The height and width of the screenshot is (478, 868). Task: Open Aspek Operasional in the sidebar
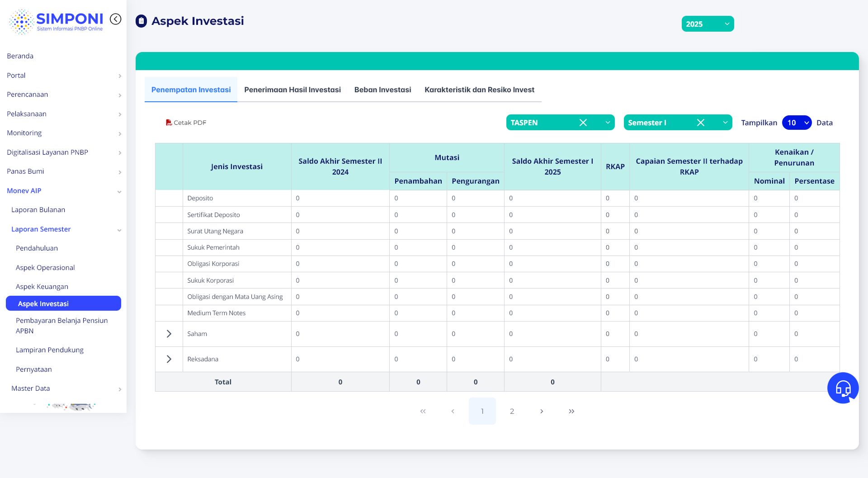tap(45, 268)
